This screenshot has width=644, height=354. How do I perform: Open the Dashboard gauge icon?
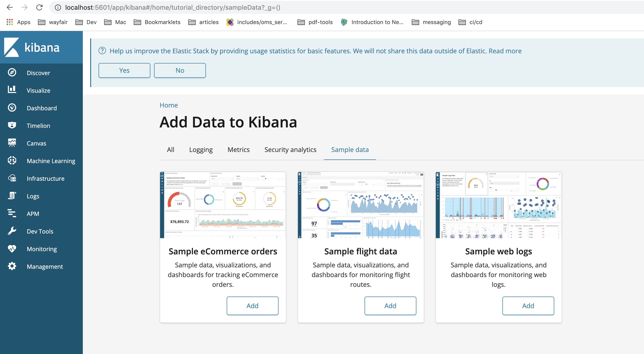pyautogui.click(x=12, y=108)
